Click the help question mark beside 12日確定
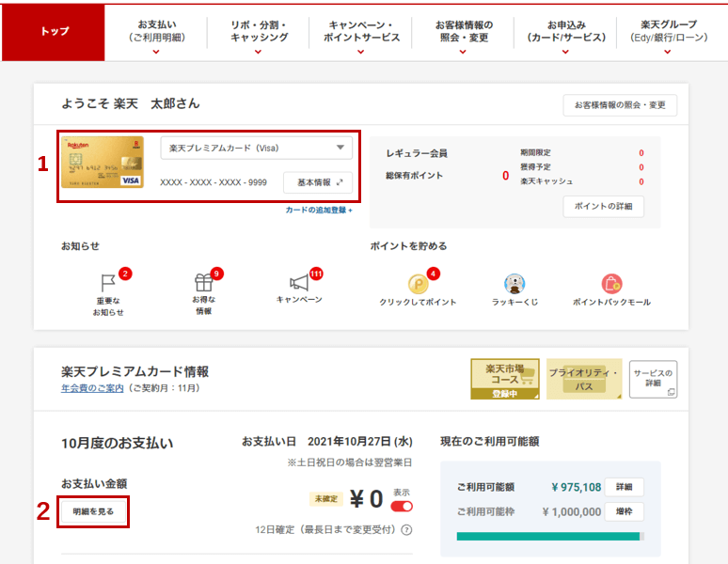728x564 pixels. 406,529
